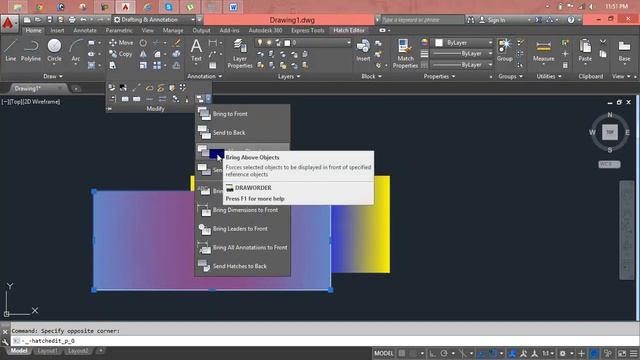Choose Send to Back from draw order menu
Screen dimensions: 640x360
pyautogui.click(x=243, y=133)
